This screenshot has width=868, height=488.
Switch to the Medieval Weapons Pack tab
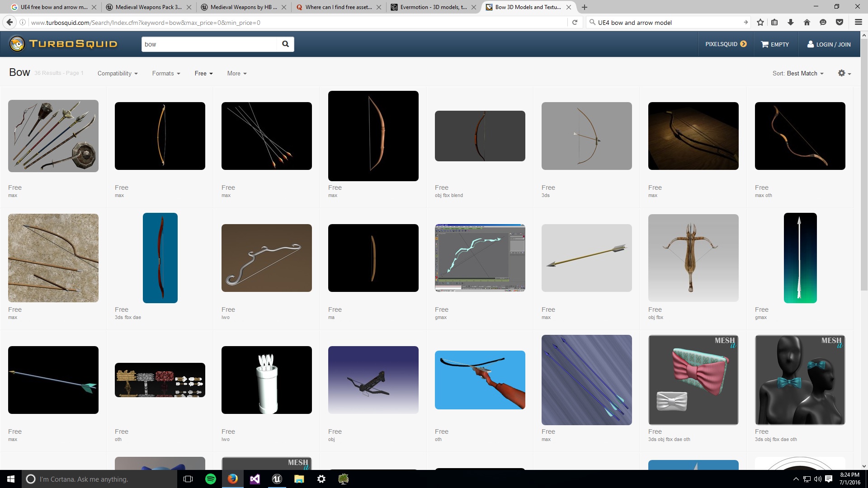[148, 7]
